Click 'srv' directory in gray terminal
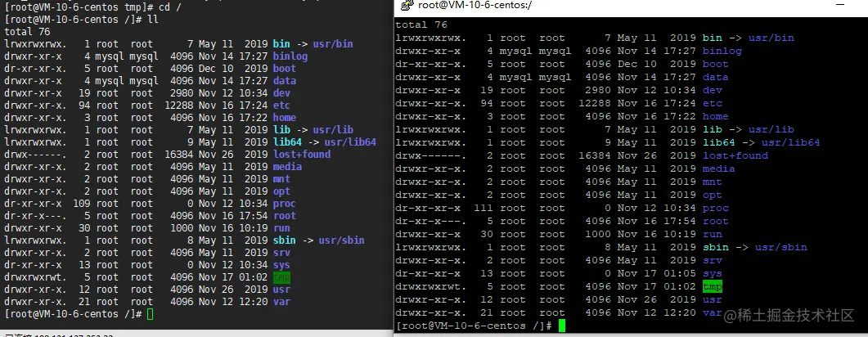This screenshot has height=337, width=868. [x=281, y=252]
